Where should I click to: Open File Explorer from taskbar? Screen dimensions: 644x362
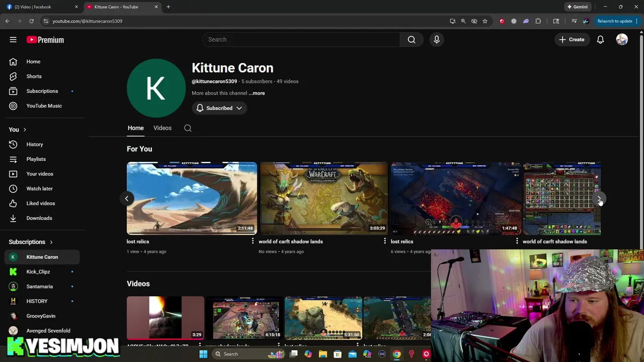click(x=323, y=354)
